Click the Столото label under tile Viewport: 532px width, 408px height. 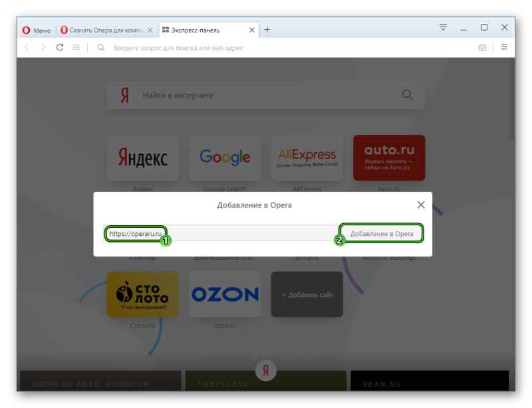[143, 326]
